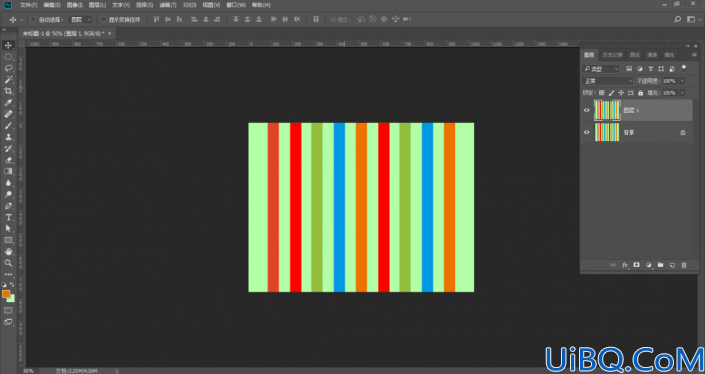Select the Magic Wand tool

click(8, 80)
